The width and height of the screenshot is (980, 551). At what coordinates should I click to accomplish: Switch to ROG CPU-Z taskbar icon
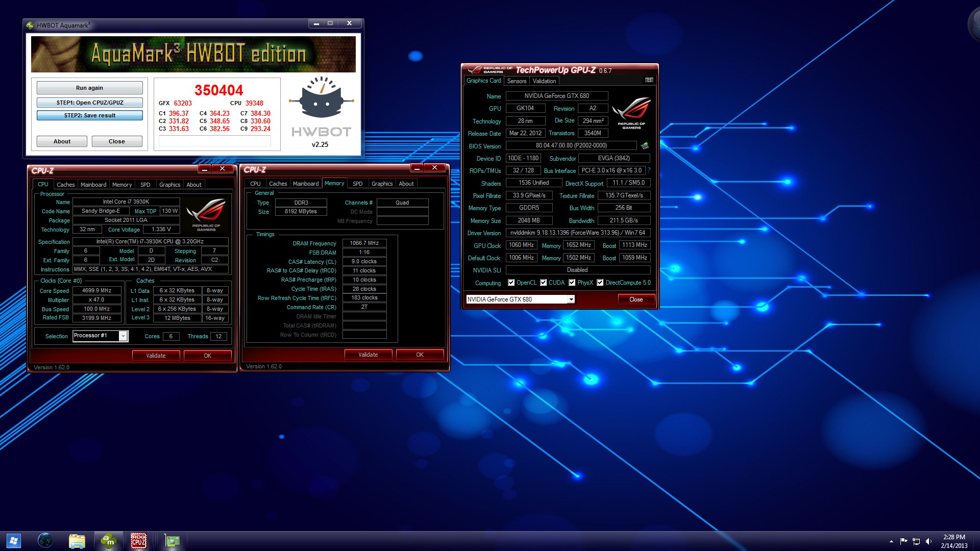(x=139, y=541)
